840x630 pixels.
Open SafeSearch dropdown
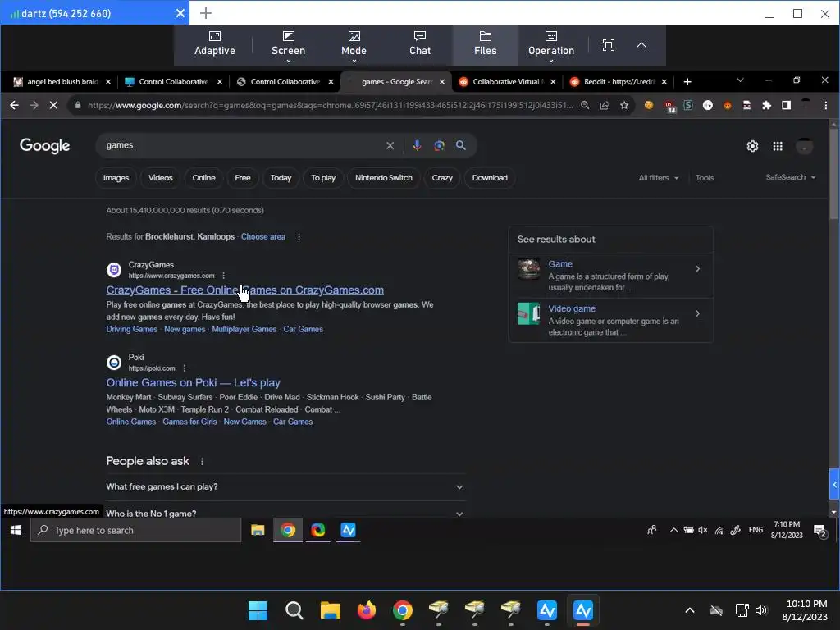[790, 177]
